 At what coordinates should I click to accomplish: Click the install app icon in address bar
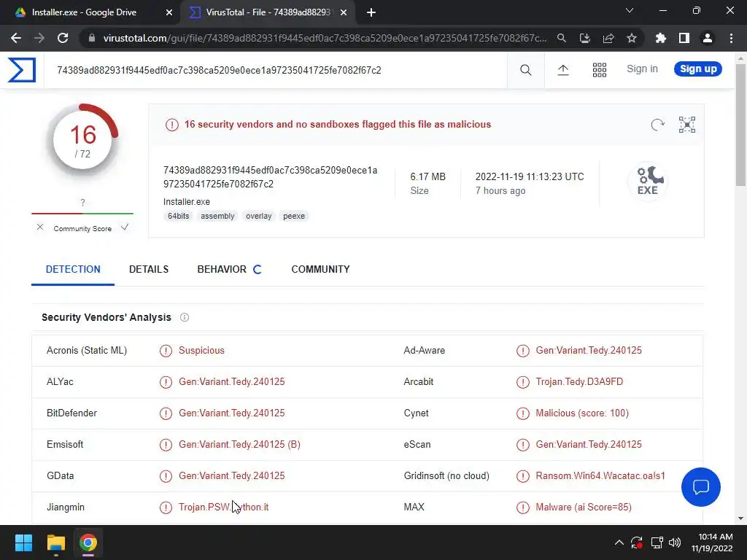point(585,38)
